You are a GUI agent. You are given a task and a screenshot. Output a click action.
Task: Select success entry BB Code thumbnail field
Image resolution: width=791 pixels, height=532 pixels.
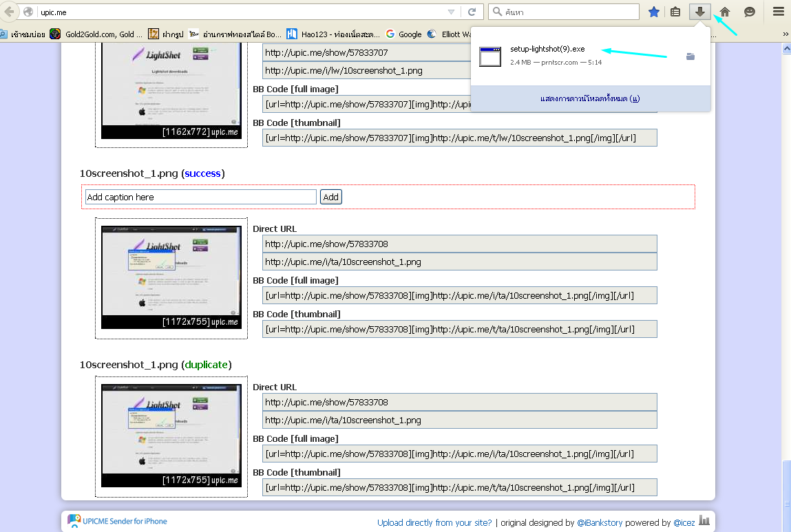point(460,329)
